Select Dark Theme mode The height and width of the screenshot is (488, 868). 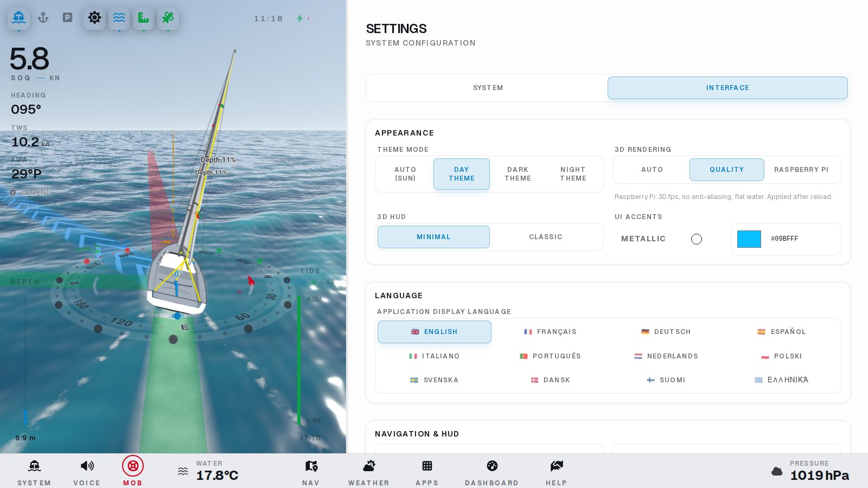point(518,174)
